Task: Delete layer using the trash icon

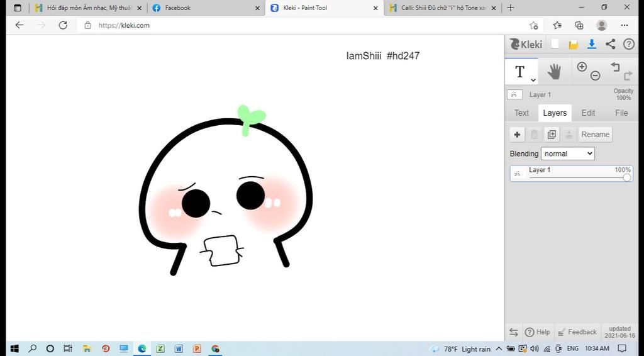Action: pyautogui.click(x=535, y=134)
